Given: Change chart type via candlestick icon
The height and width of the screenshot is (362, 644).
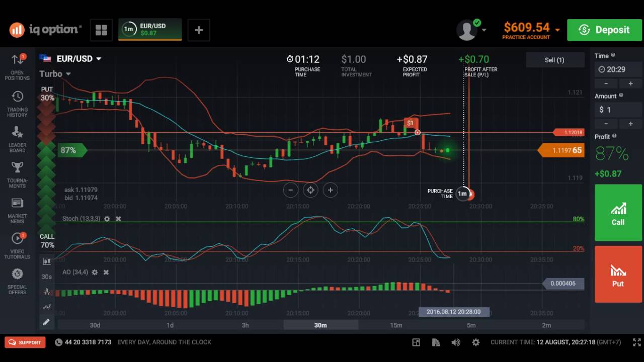Looking at the screenshot, I should [x=47, y=261].
